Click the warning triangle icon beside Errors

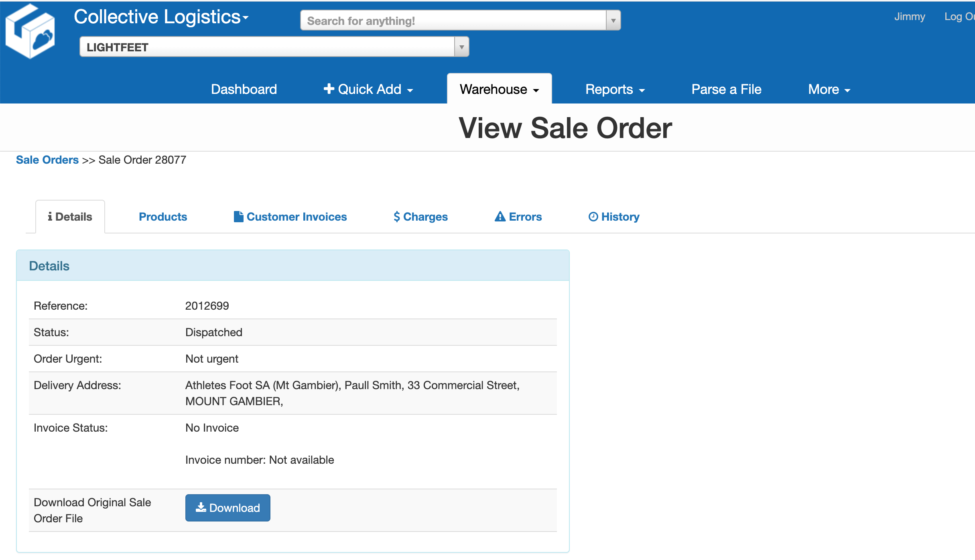pyautogui.click(x=500, y=217)
